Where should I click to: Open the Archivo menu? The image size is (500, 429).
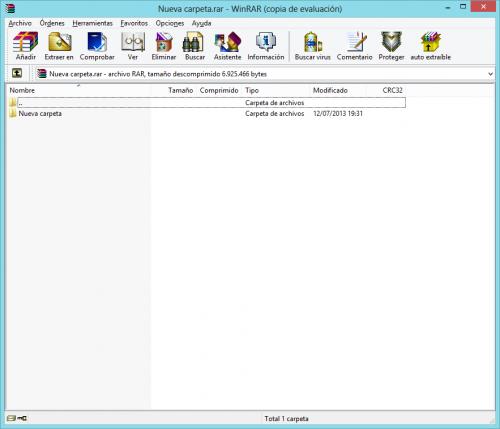tap(20, 23)
